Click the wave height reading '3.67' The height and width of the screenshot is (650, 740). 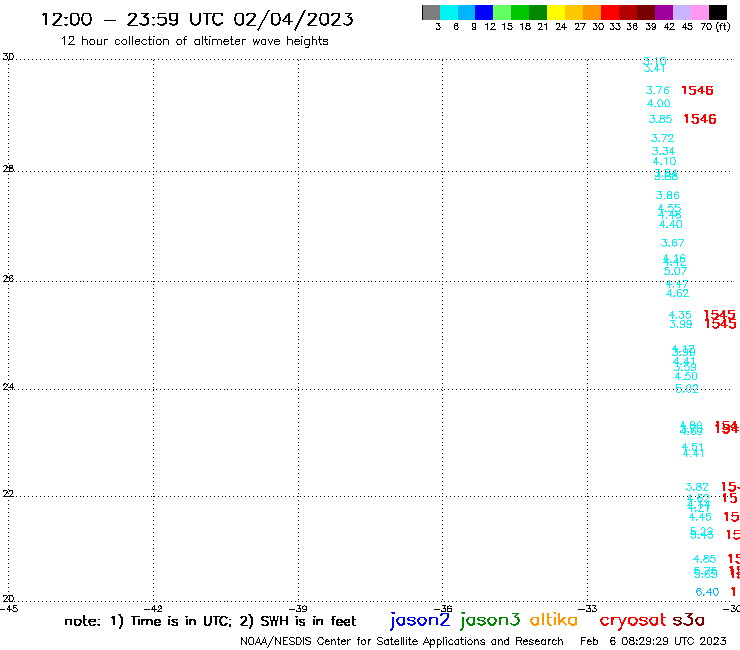tap(673, 243)
